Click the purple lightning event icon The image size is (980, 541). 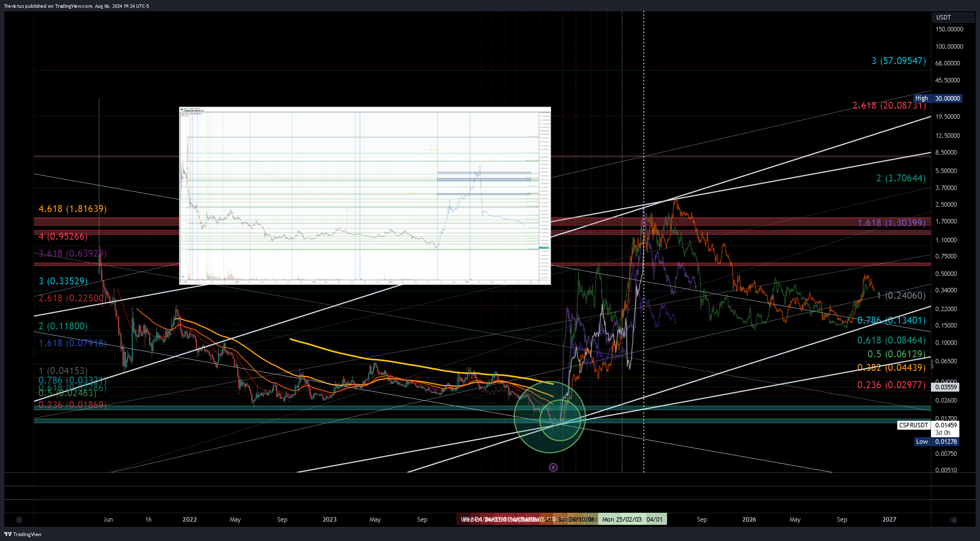(553, 467)
